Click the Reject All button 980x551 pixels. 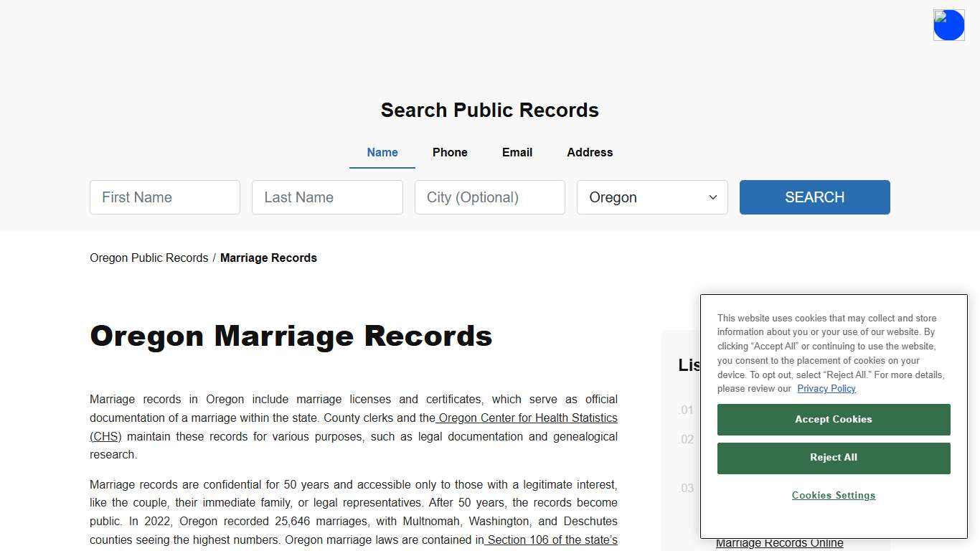[833, 458]
